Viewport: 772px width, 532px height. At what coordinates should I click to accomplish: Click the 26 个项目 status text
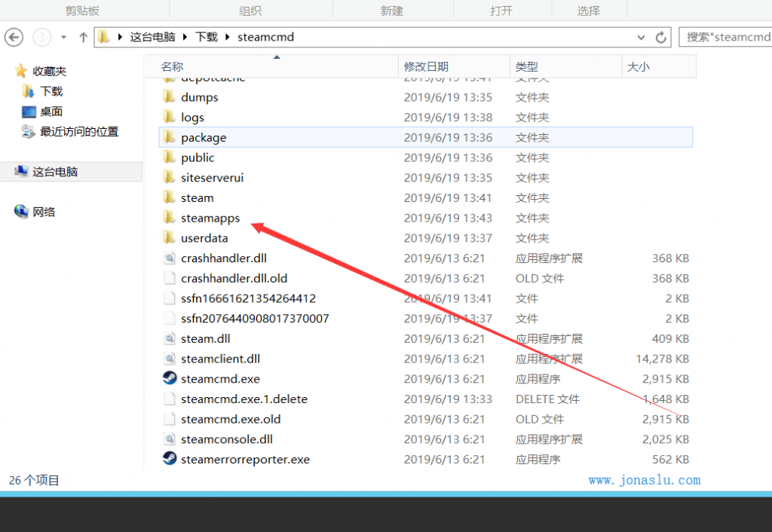click(x=34, y=480)
